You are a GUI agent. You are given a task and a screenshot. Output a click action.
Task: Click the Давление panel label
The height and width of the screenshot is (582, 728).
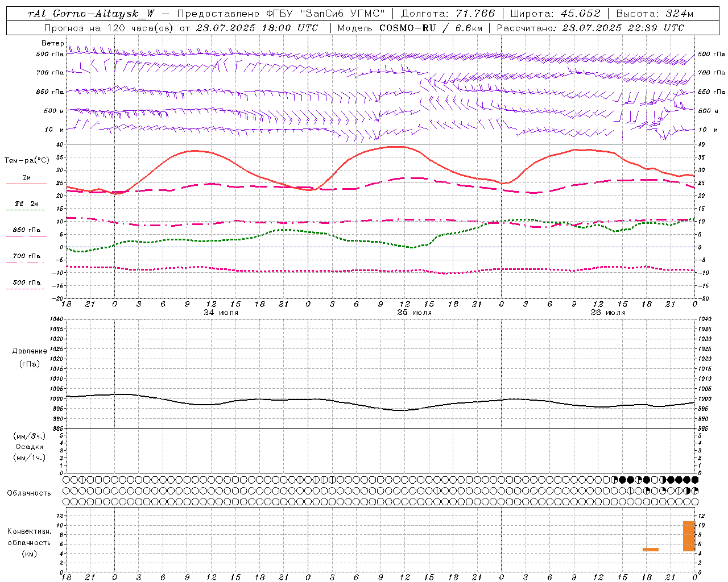[x=30, y=351]
